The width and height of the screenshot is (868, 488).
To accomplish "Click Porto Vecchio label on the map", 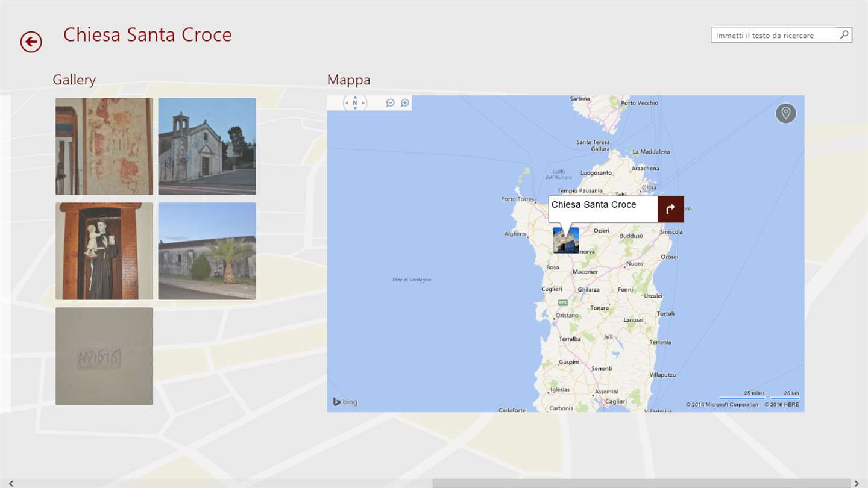I will click(640, 103).
